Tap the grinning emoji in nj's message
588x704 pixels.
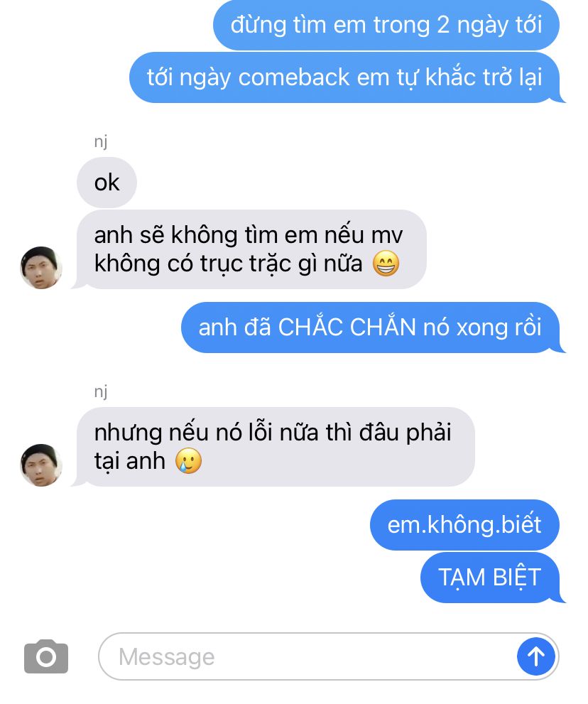pyautogui.click(x=386, y=263)
